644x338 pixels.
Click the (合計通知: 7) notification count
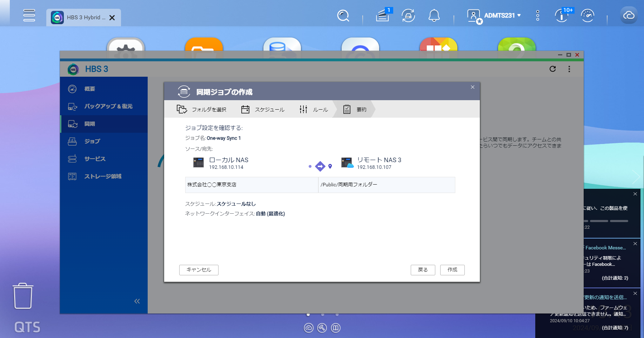(615, 328)
